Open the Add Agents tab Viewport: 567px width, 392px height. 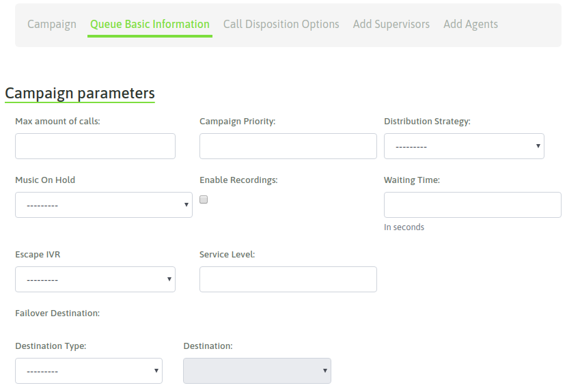(x=471, y=24)
